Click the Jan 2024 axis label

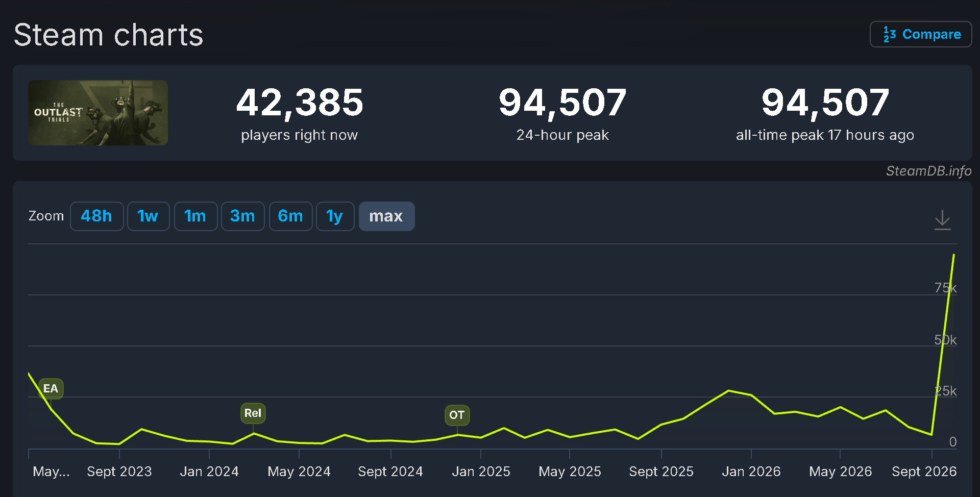click(x=209, y=471)
